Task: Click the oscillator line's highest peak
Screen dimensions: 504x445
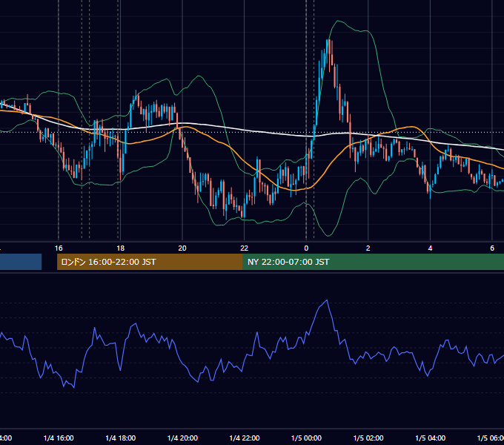Action: pos(327,300)
